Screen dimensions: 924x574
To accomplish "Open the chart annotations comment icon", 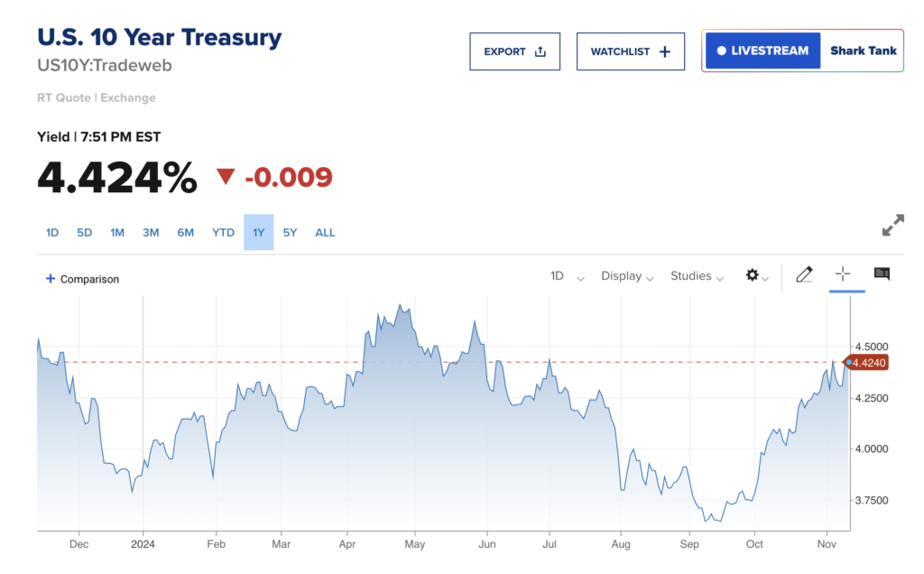I will [x=882, y=274].
